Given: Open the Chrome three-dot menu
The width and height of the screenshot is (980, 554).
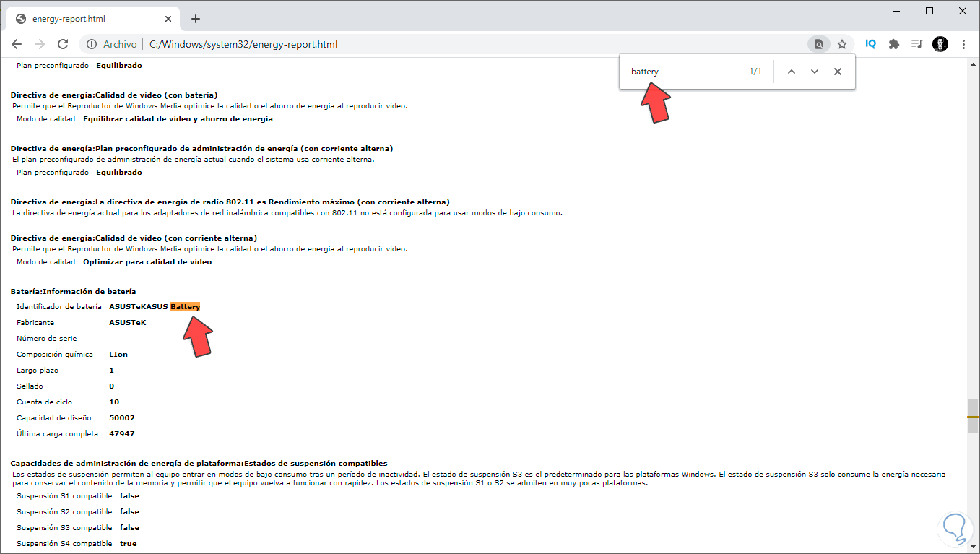Looking at the screenshot, I should (964, 44).
